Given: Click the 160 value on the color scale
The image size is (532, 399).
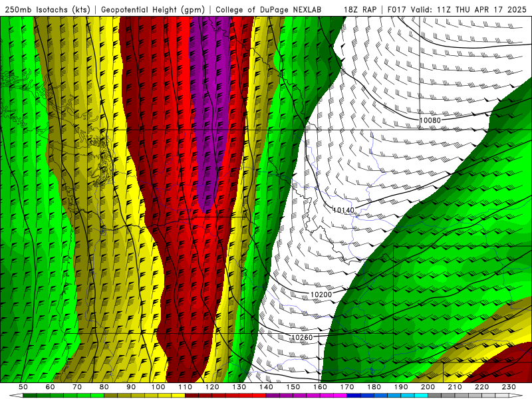Looking at the screenshot, I should [321, 387].
